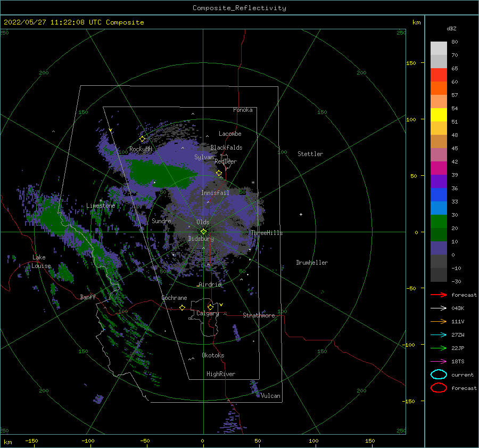Viewport: 479px width, 448px height.
Task: Click the 18TS legend label
Action: click(458, 362)
